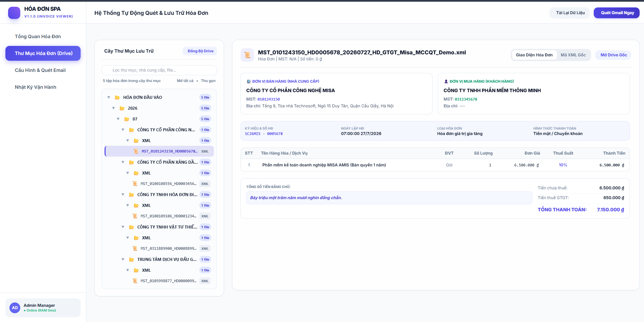Screen dimensions: 644x322
Task: Click file icon of MST_0311889900_HD0008899
Action: [135, 249]
